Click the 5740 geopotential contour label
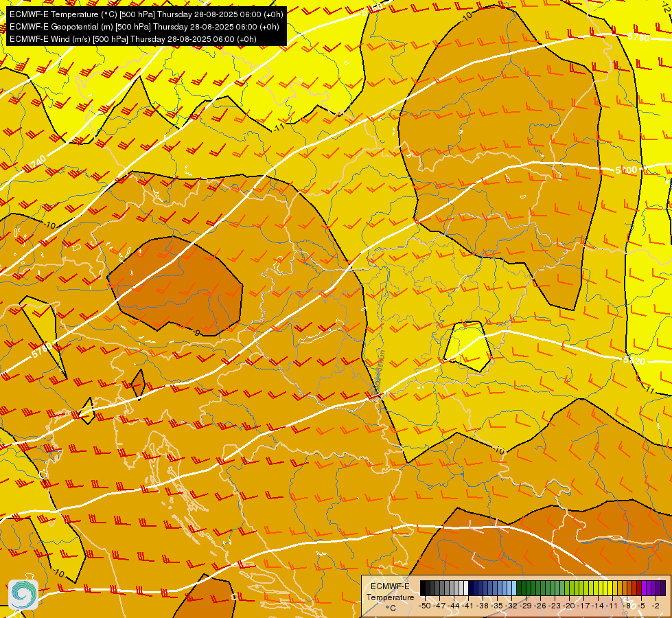 point(37,163)
